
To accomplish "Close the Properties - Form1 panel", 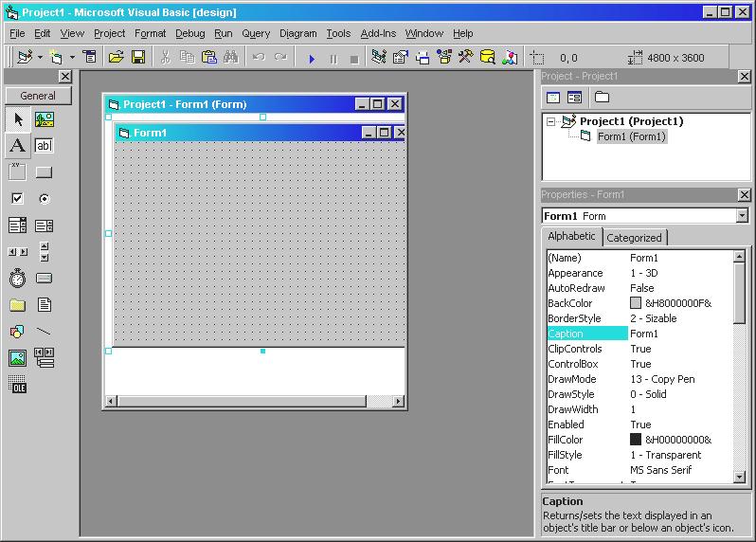I will [744, 194].
